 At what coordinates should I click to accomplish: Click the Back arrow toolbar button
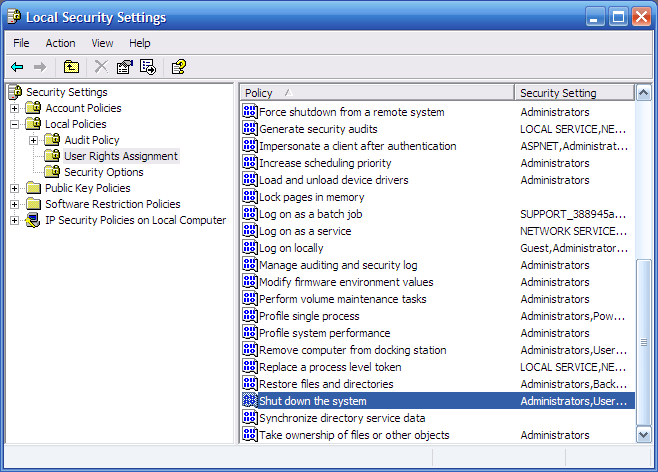tap(17, 67)
